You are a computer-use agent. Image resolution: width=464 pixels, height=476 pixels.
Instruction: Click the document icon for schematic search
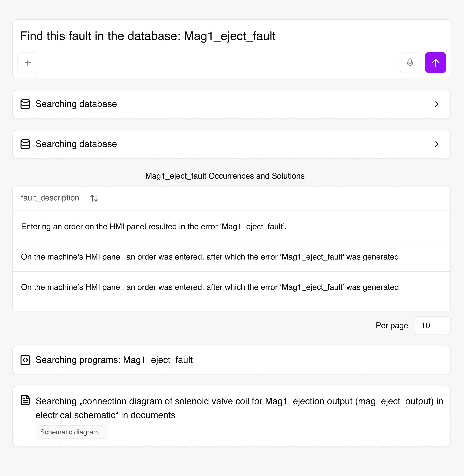(x=25, y=400)
